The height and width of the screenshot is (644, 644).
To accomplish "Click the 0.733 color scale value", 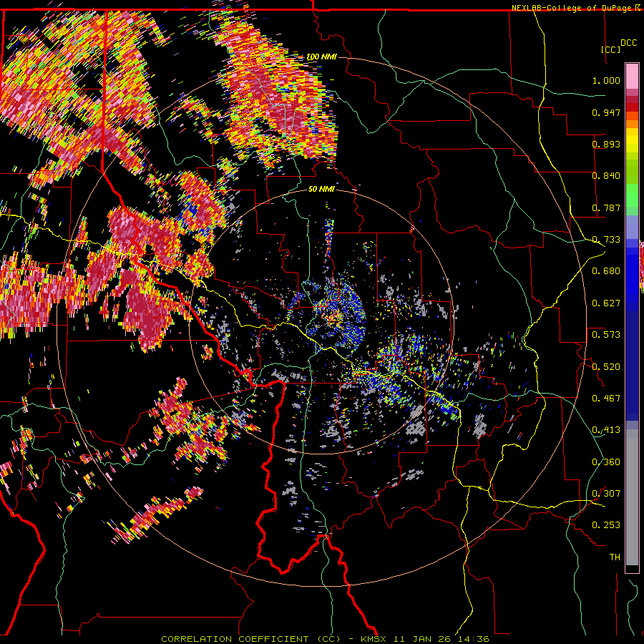I will tap(606, 240).
